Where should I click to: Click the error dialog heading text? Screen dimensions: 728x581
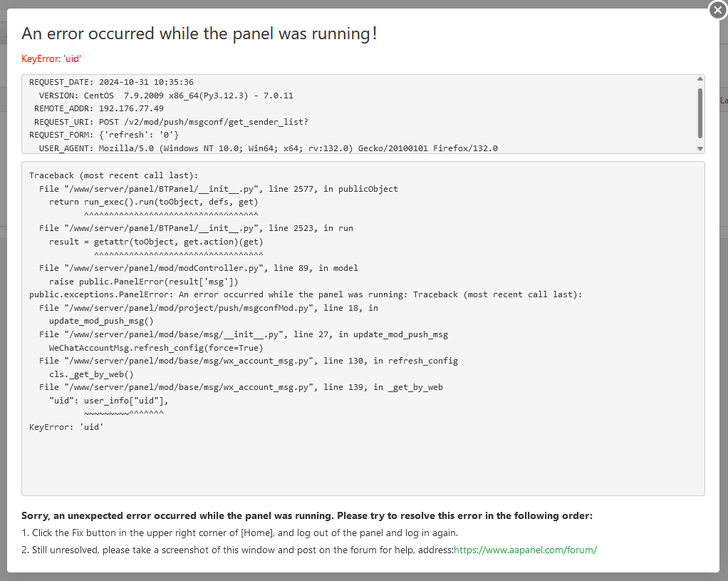click(199, 34)
